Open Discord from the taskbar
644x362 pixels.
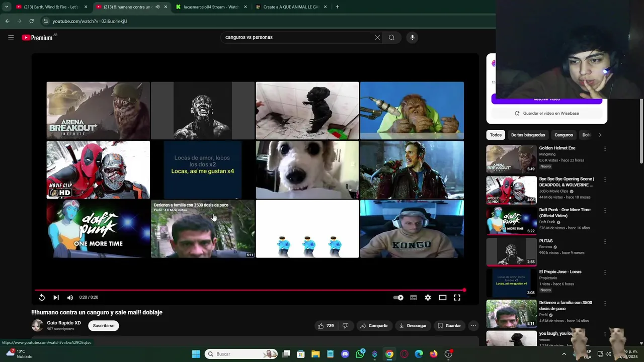345,354
